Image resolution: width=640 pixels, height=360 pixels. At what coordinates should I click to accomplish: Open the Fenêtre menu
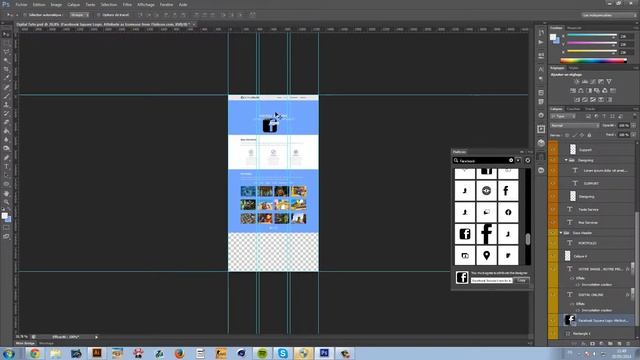point(166,4)
